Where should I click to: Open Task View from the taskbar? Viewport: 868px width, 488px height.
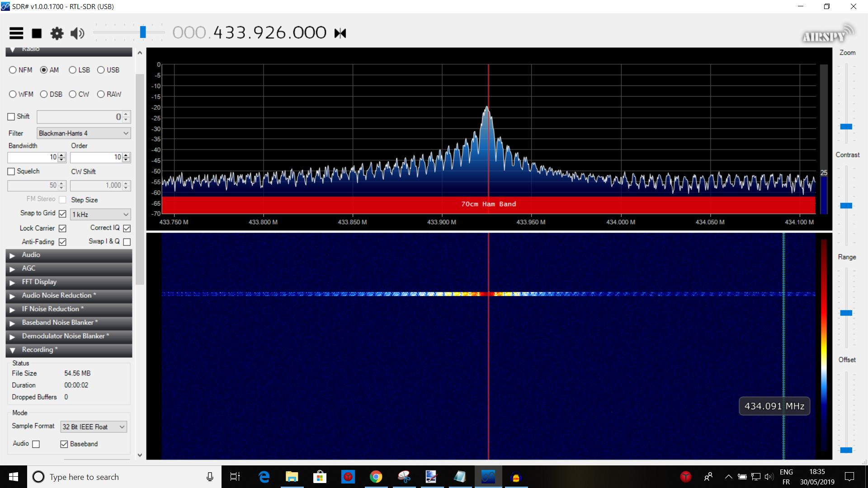pos(235,477)
